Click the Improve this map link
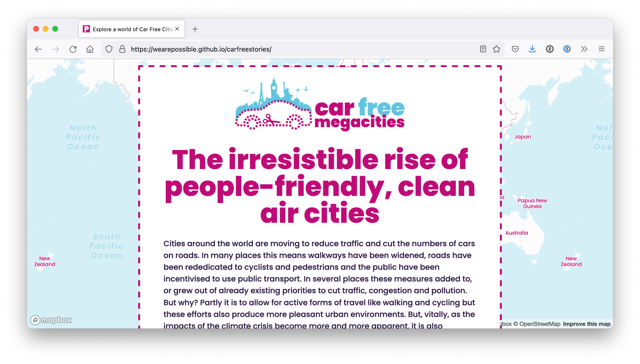 [587, 324]
